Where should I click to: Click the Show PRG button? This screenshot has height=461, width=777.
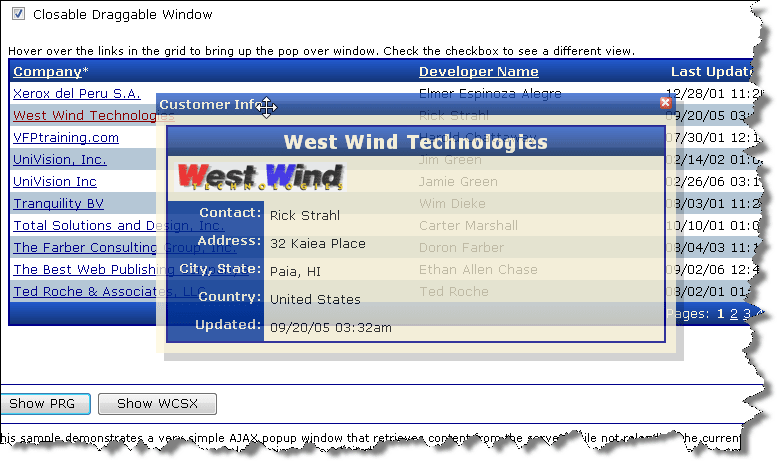tap(44, 403)
